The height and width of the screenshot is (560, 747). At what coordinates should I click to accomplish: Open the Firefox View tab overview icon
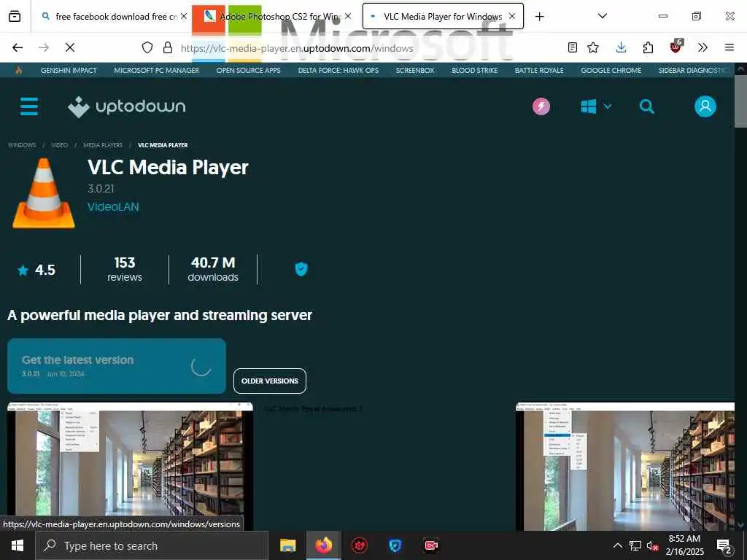tap(15, 16)
